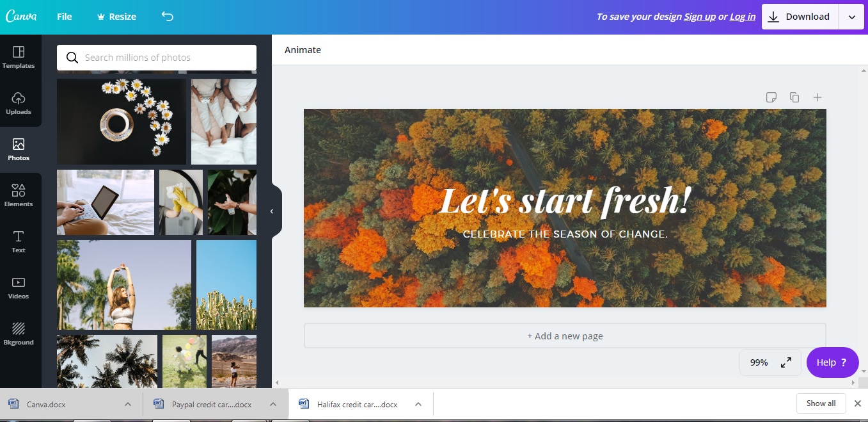Expand the Download options arrow
868x422 pixels.
point(852,17)
